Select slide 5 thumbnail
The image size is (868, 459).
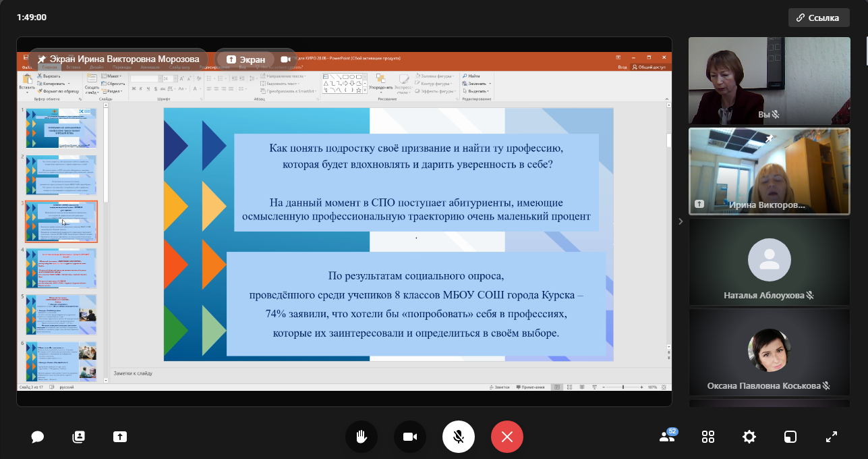point(61,315)
